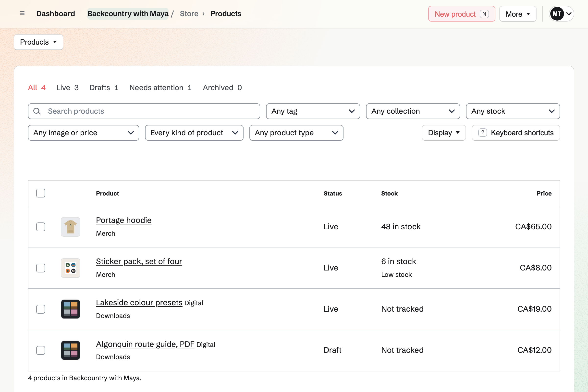Open the Any image or price dropdown
The height and width of the screenshot is (392, 588).
point(84,133)
